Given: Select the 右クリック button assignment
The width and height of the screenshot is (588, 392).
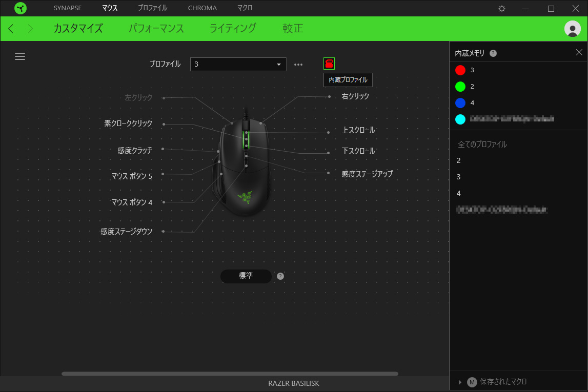Looking at the screenshot, I should (355, 96).
